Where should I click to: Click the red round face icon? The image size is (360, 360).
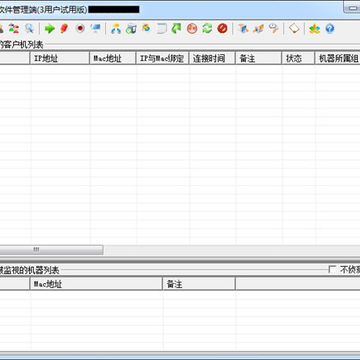(192, 29)
